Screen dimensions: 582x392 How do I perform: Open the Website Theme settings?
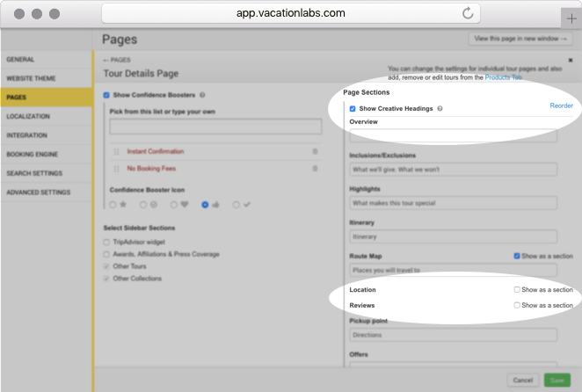[33, 78]
